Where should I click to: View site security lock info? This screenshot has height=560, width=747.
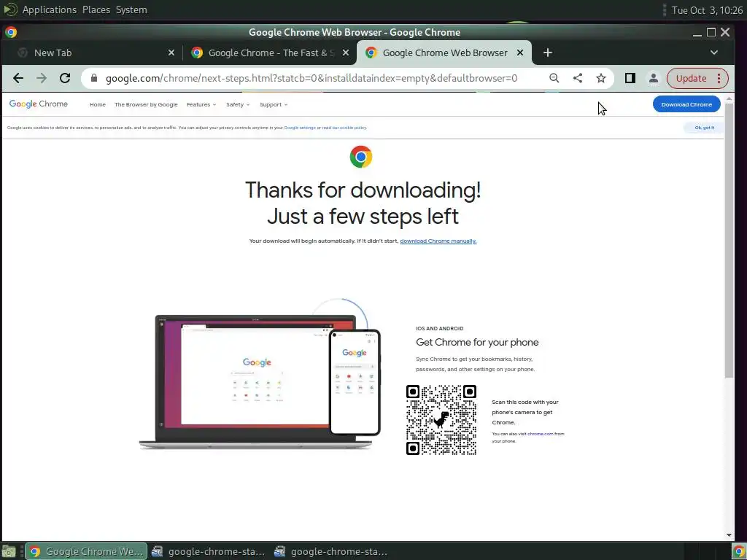click(x=94, y=78)
